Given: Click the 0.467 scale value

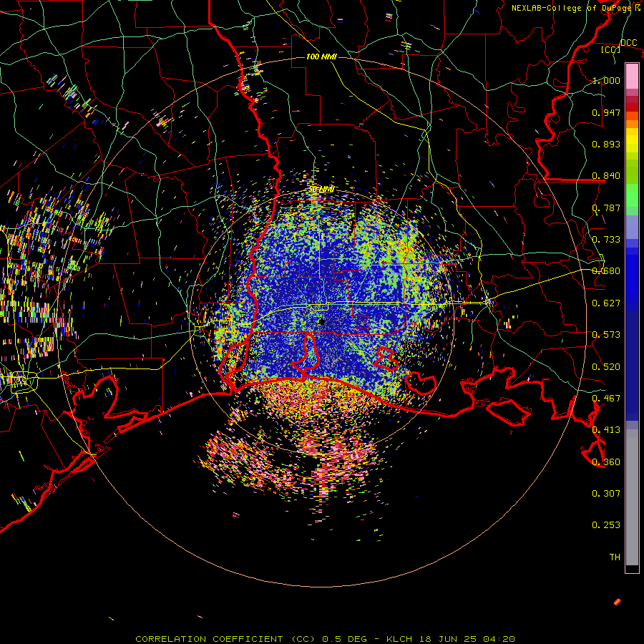Looking at the screenshot, I should point(606,399).
